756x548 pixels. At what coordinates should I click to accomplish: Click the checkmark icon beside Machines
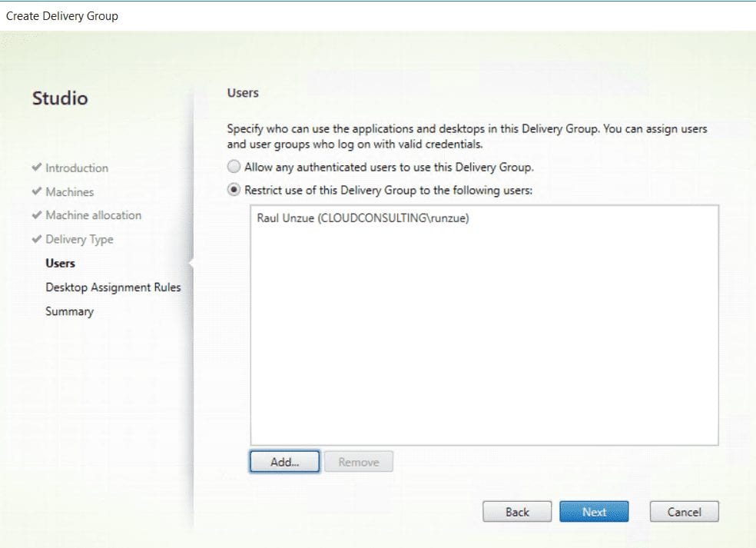(38, 191)
